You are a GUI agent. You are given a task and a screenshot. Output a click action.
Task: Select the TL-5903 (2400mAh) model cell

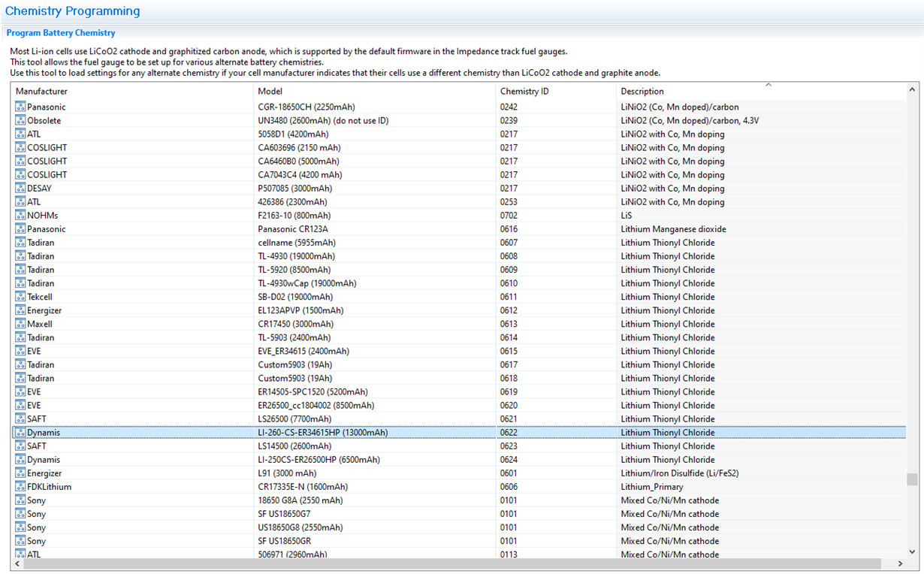[294, 337]
